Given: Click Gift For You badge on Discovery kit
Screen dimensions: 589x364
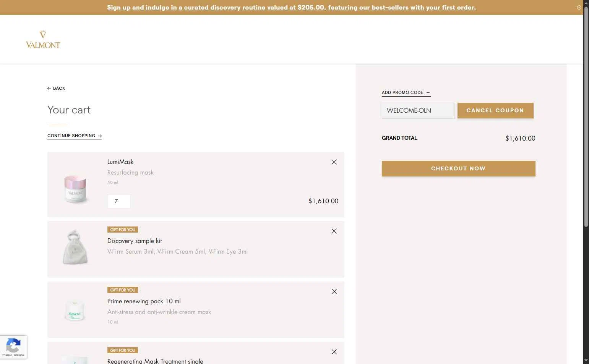Looking at the screenshot, I should tap(123, 230).
